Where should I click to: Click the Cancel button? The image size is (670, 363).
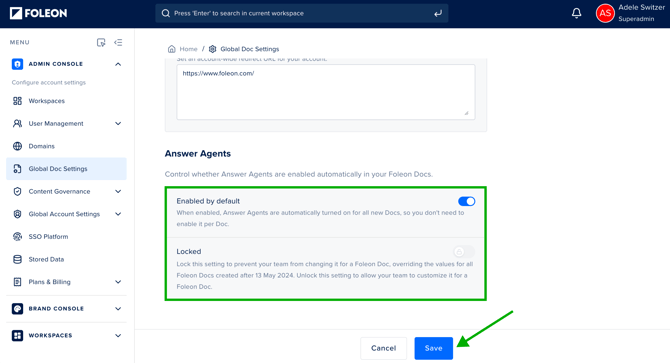[x=383, y=348]
